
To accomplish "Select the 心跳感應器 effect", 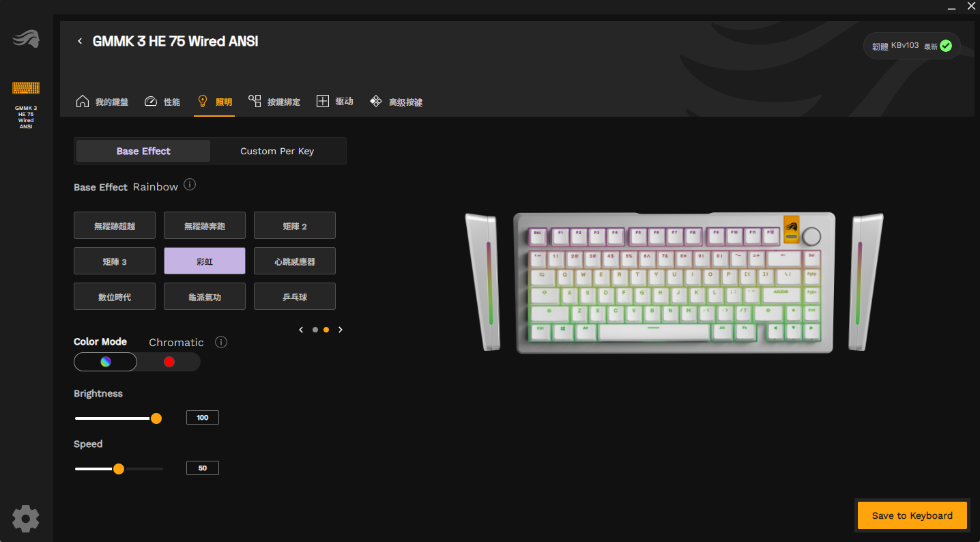I will pos(295,261).
